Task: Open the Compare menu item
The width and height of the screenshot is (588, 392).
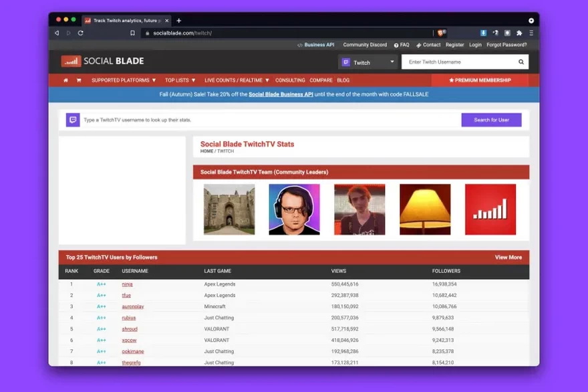Action: coord(321,80)
